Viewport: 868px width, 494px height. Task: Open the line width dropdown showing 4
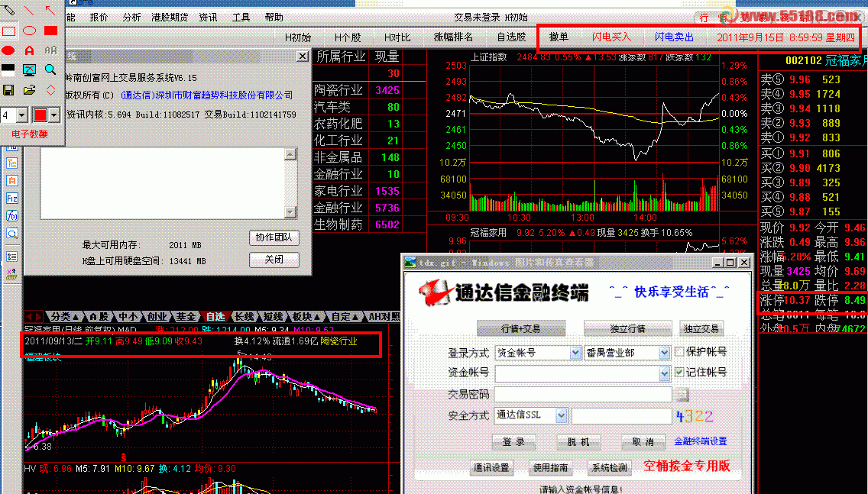coord(22,115)
